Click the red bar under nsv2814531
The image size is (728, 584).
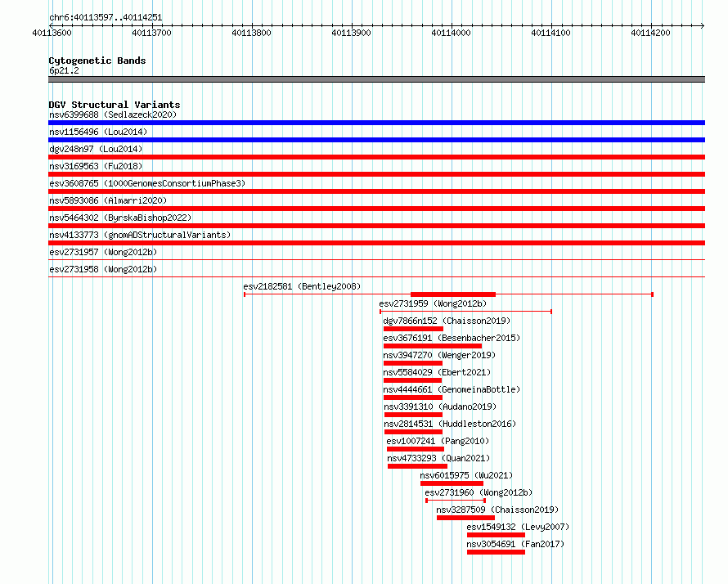tap(413, 432)
